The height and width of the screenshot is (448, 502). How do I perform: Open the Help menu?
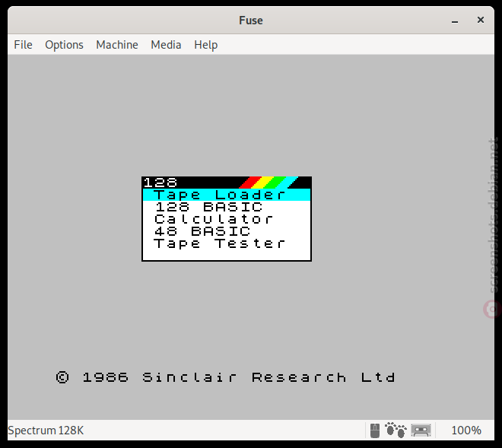206,45
